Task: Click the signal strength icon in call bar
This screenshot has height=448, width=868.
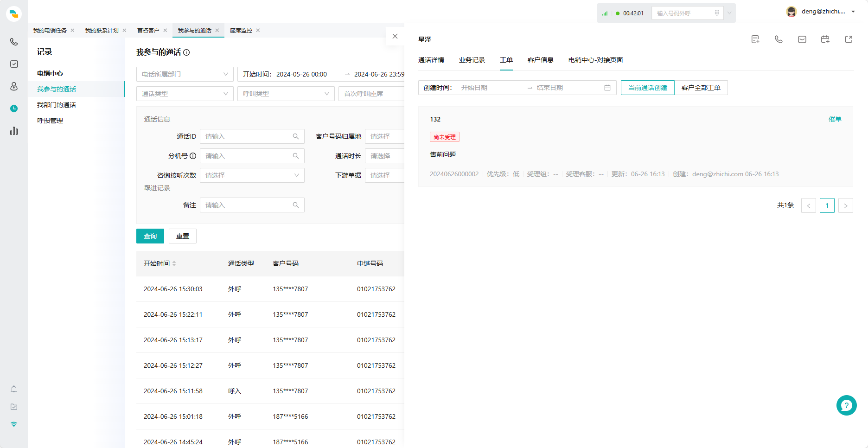Action: [x=605, y=13]
